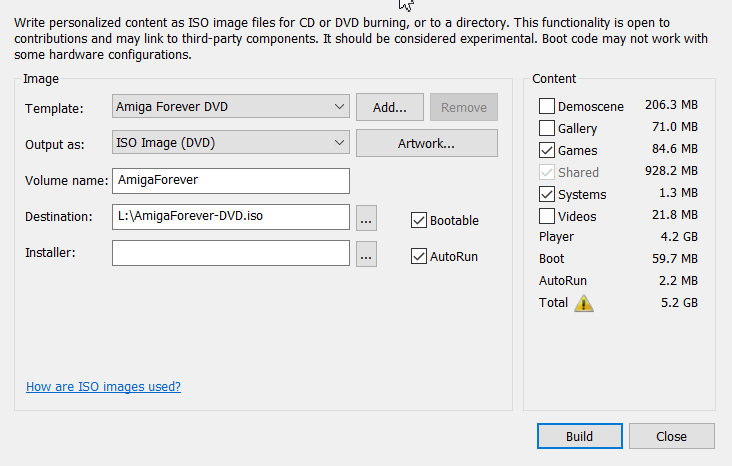This screenshot has height=466, width=732.
Task: Click into the Volume name field
Action: 231,181
